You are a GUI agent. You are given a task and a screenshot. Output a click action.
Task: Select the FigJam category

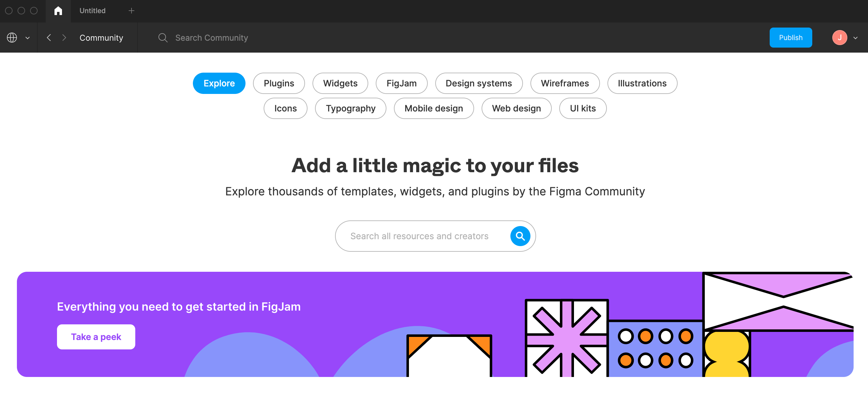tap(401, 83)
